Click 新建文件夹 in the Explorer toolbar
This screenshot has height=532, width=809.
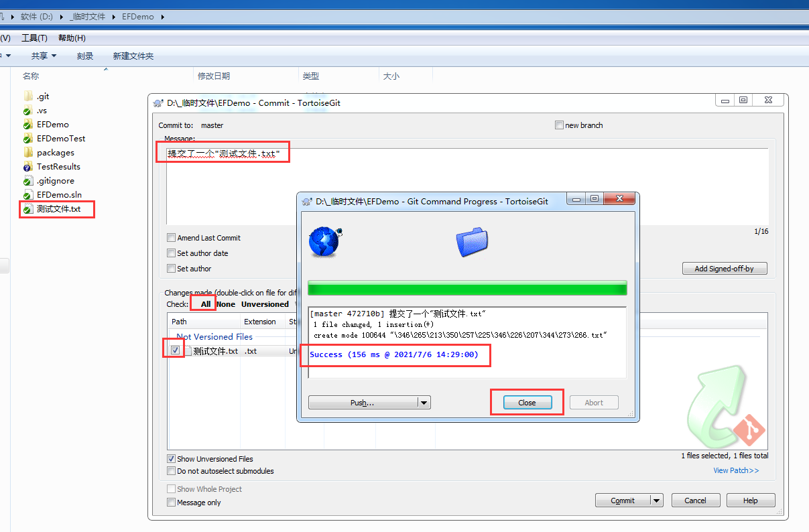tap(133, 56)
